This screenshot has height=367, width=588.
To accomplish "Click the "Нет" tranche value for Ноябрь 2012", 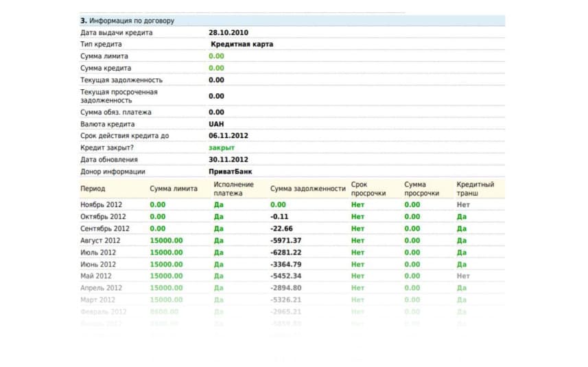I will click(x=463, y=204).
